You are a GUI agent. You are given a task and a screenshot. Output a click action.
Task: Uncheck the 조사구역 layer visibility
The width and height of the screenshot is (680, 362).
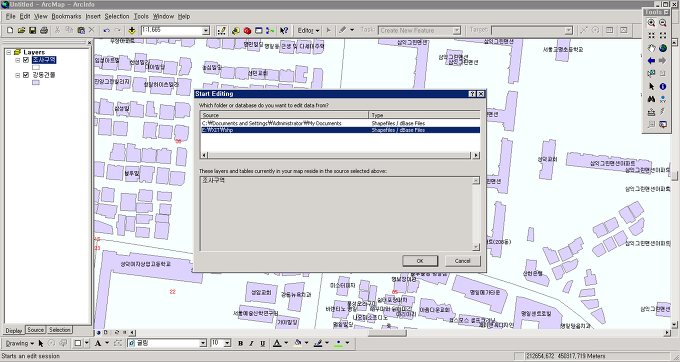pyautogui.click(x=26, y=60)
